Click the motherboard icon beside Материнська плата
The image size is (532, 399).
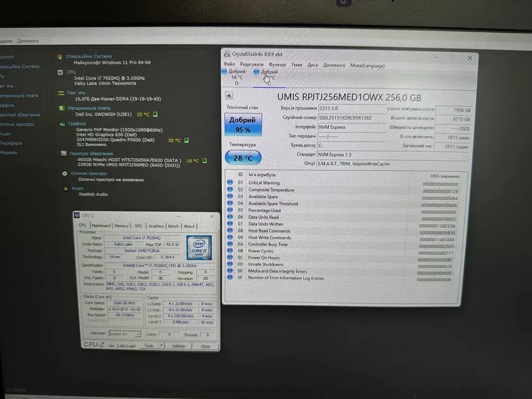(x=62, y=108)
